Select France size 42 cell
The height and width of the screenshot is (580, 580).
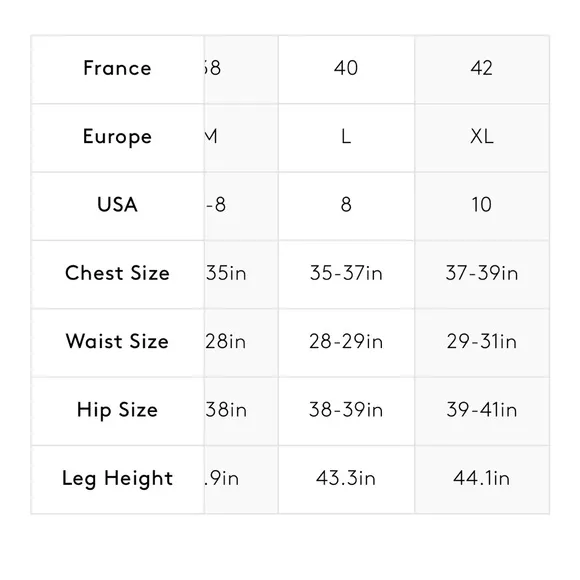tap(482, 70)
